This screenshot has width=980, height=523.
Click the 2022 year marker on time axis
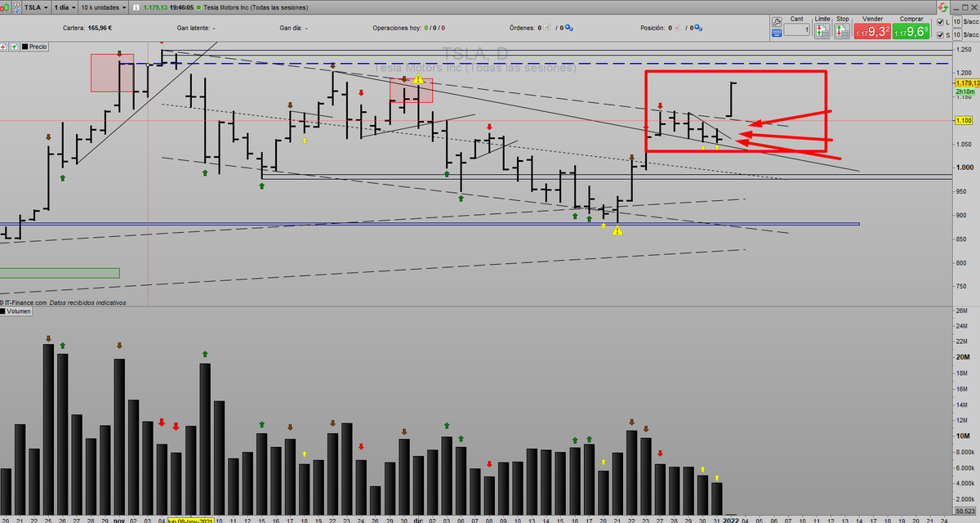pos(731,519)
